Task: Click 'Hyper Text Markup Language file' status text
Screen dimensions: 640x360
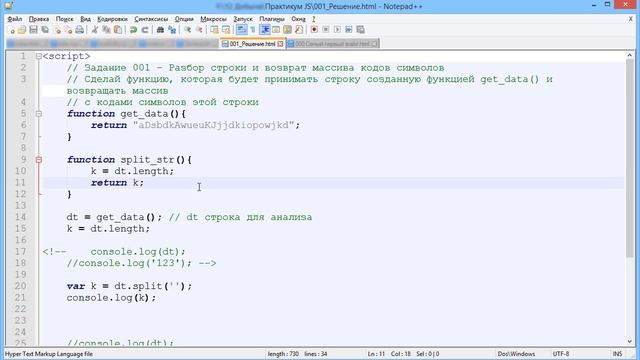Action: pos(49,354)
